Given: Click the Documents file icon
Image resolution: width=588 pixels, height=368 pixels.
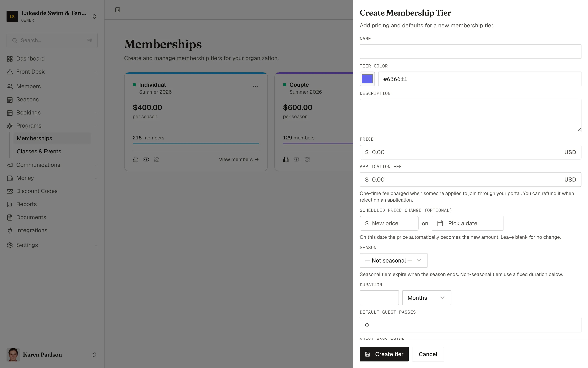Looking at the screenshot, I should (x=10, y=217).
